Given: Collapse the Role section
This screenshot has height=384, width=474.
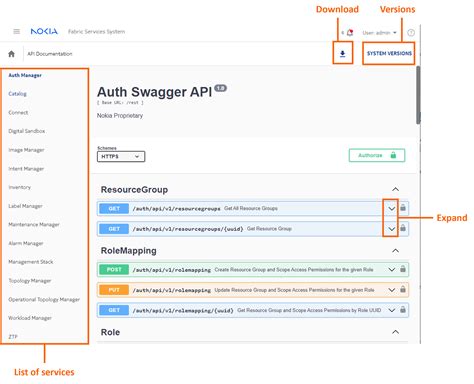Looking at the screenshot, I should click(395, 332).
